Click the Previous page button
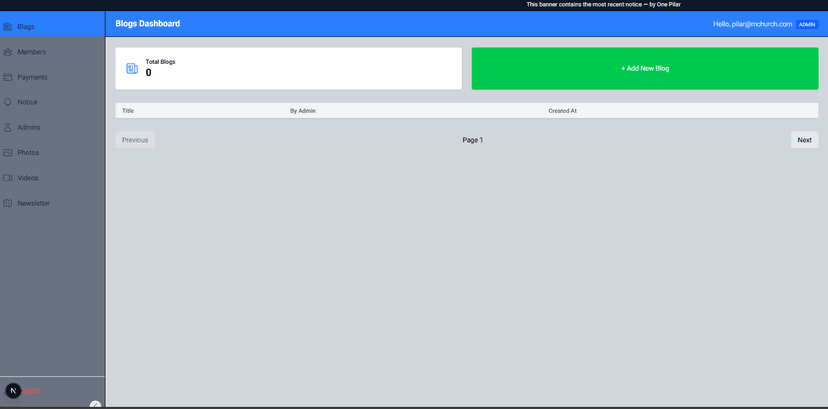Viewport: 828px width, 409px height. (x=135, y=140)
